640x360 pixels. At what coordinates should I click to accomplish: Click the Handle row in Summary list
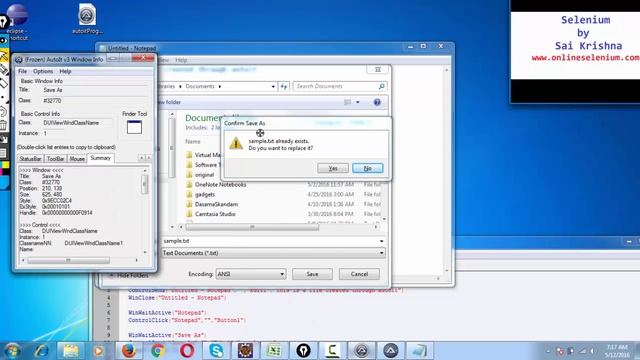point(56,213)
